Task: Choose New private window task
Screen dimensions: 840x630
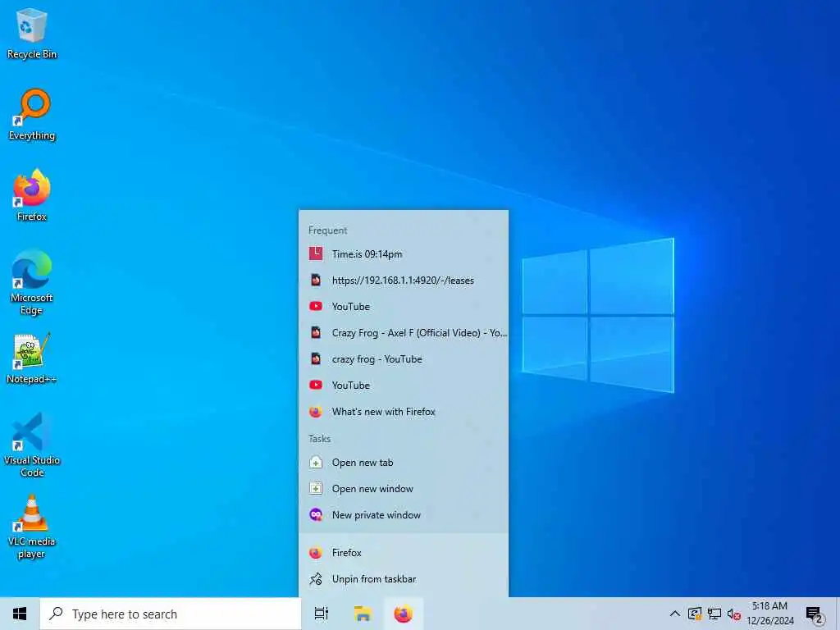Action: click(x=404, y=515)
